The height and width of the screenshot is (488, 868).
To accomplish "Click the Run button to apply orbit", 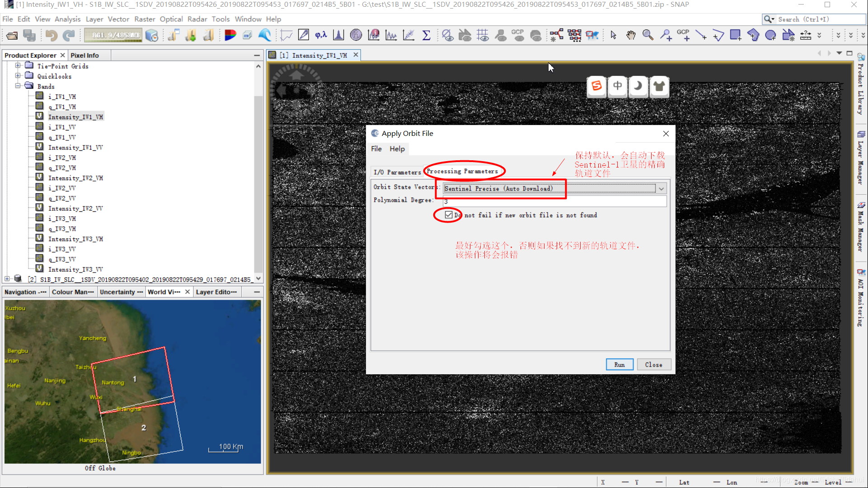I will click(x=619, y=364).
